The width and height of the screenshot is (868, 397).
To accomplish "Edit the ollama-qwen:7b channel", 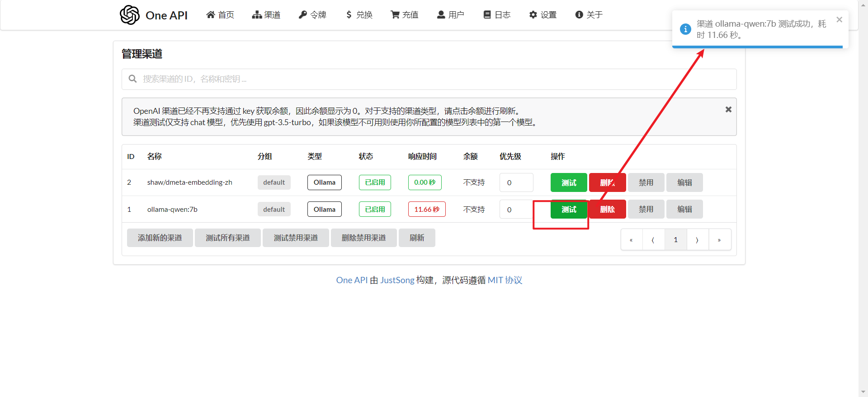I will click(684, 210).
